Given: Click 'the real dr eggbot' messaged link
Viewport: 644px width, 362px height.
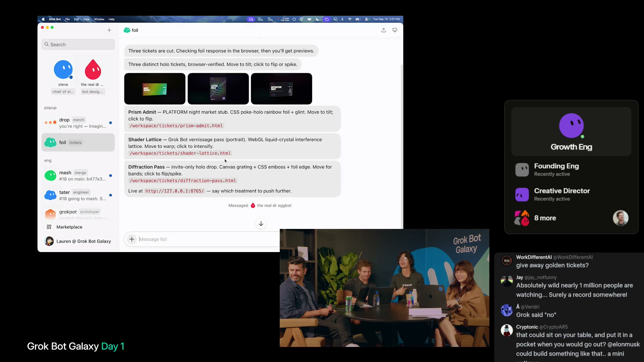Looking at the screenshot, I should pyautogui.click(x=274, y=206).
